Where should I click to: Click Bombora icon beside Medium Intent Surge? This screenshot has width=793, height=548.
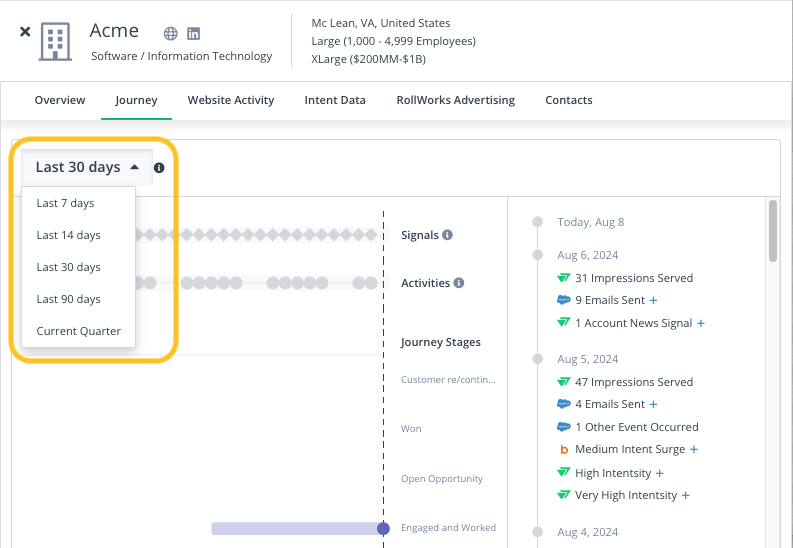pyautogui.click(x=564, y=449)
